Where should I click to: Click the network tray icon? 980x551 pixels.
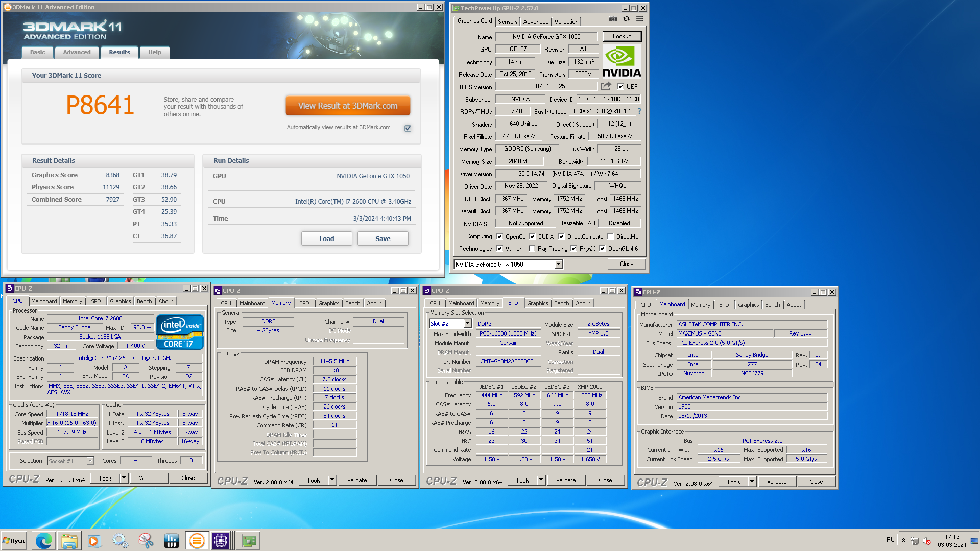915,541
